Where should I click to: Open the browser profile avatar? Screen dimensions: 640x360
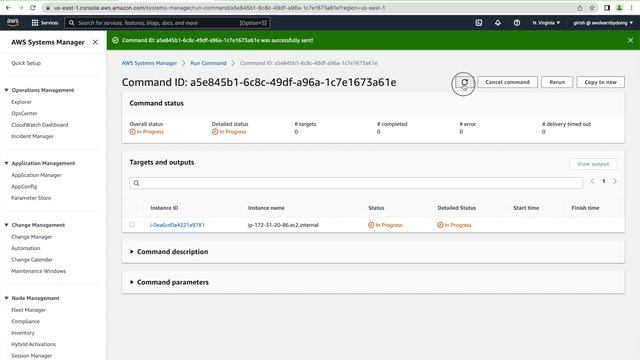(619, 8)
